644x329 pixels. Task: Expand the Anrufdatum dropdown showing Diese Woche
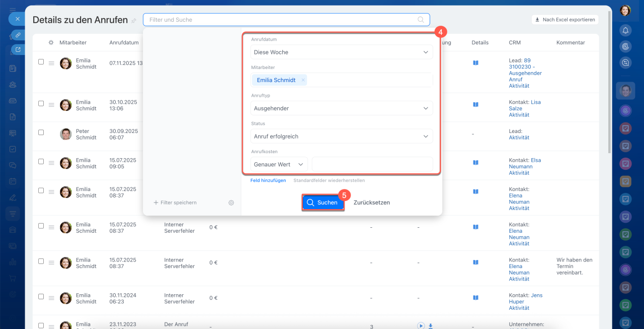coord(342,52)
